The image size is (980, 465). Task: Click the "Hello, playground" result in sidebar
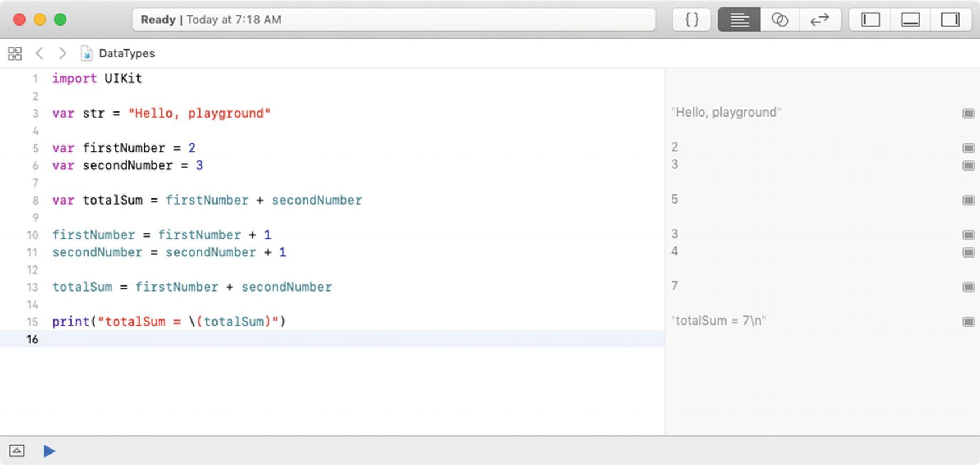pos(726,113)
